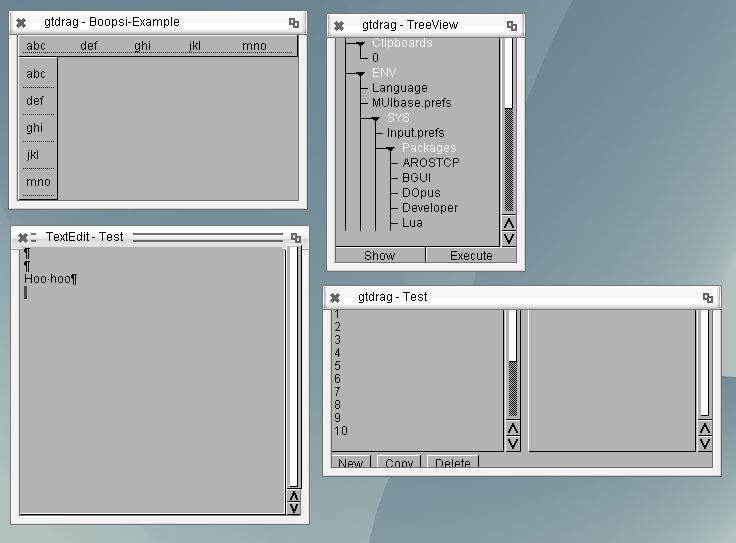Collapse the SYS tree node

[x=375, y=119]
